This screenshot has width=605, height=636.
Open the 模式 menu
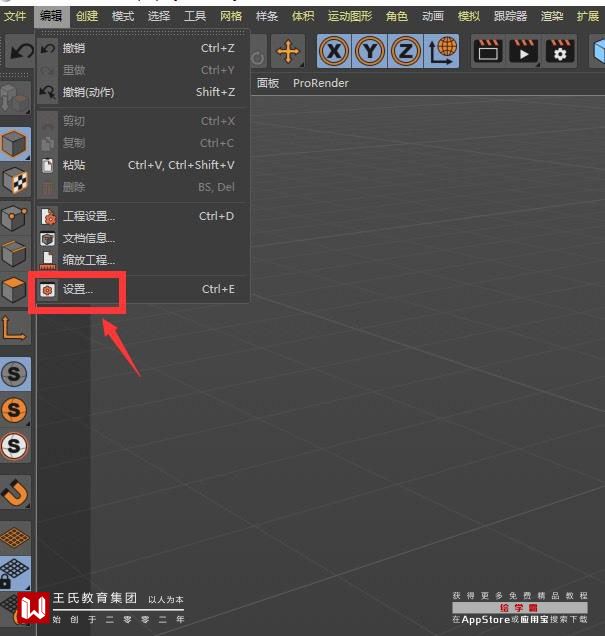[123, 16]
